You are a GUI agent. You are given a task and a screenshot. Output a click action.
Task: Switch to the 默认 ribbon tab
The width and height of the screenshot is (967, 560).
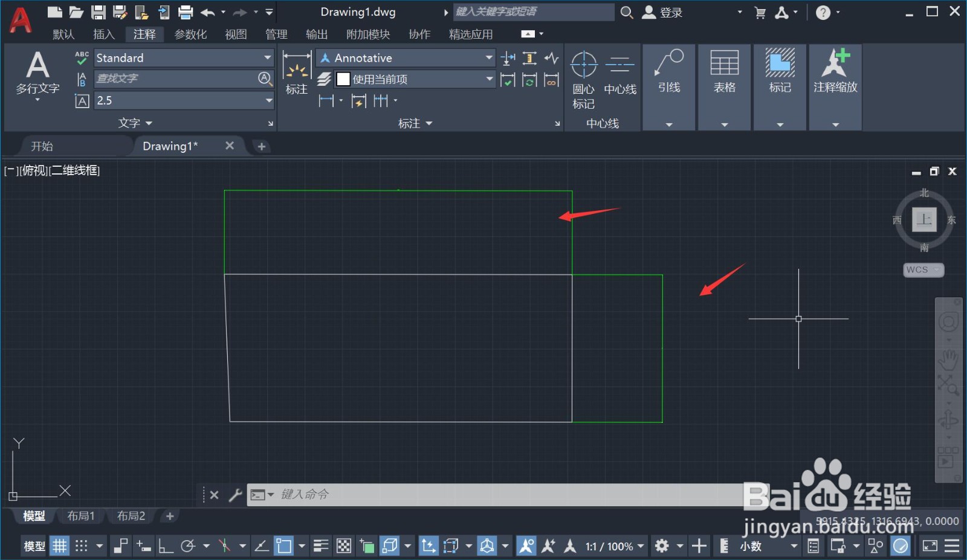pyautogui.click(x=63, y=34)
